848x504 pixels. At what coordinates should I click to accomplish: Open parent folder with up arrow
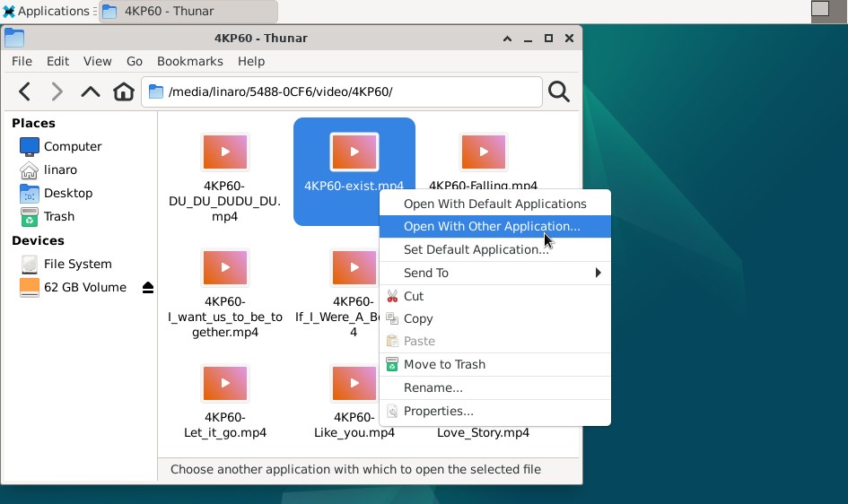[x=91, y=91]
